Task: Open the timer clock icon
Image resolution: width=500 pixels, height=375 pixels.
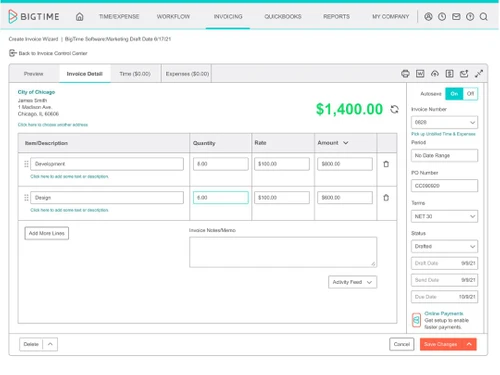Action: coord(442,16)
